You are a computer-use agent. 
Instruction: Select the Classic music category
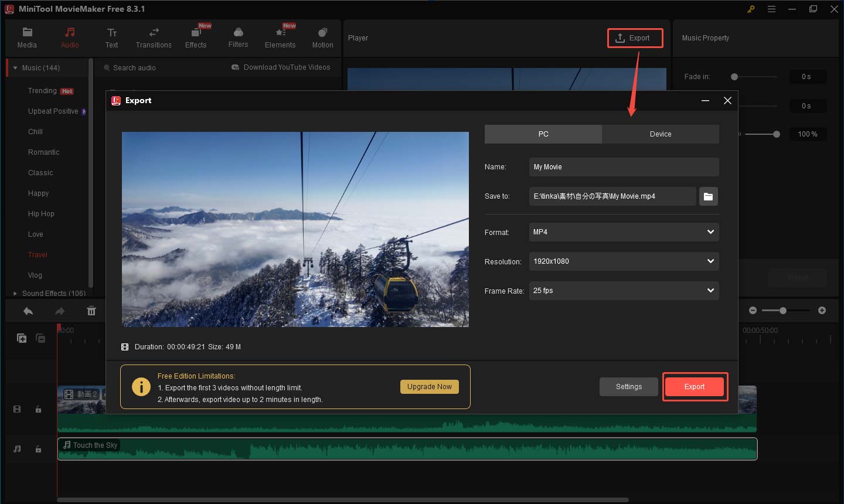coord(40,173)
